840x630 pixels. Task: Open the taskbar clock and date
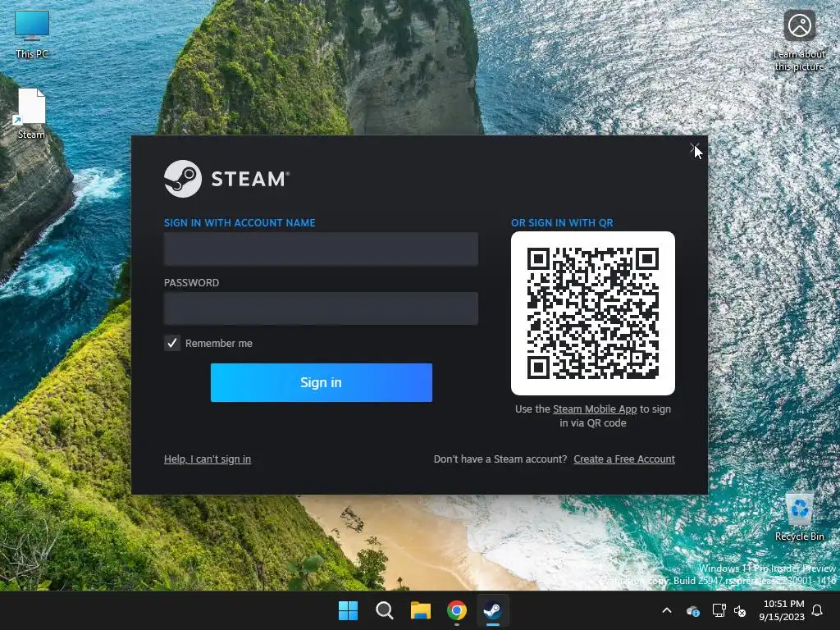(782, 610)
